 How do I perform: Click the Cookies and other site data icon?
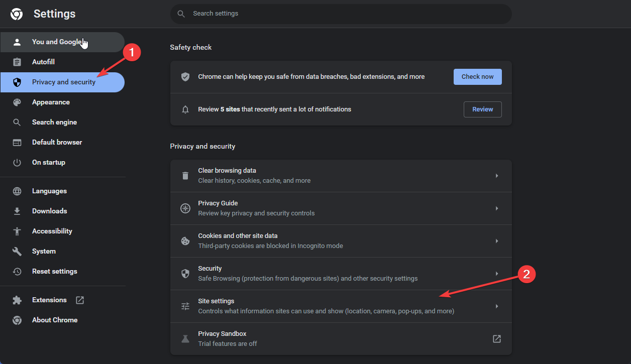(x=185, y=241)
